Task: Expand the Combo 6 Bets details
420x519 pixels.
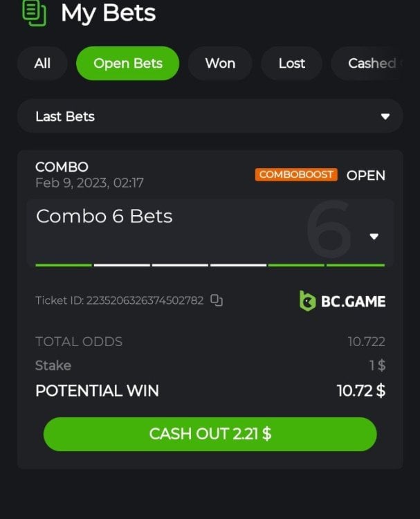Action: [x=210, y=232]
